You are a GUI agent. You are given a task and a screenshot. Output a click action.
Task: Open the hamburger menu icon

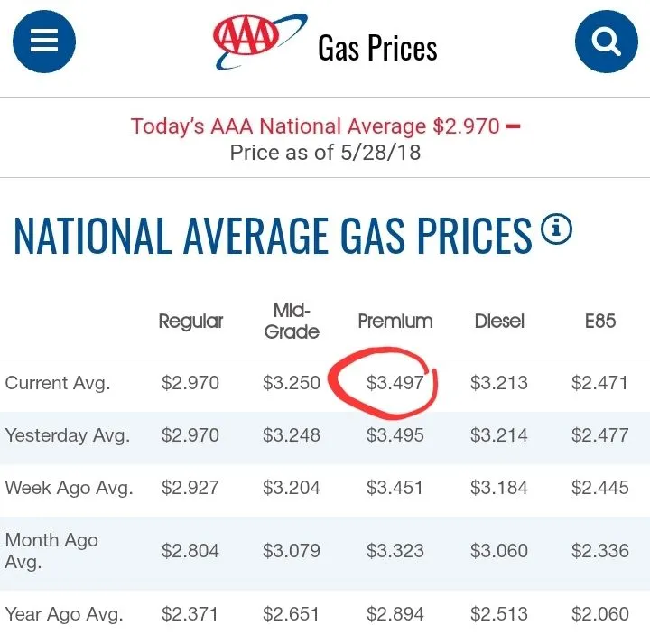[x=44, y=42]
